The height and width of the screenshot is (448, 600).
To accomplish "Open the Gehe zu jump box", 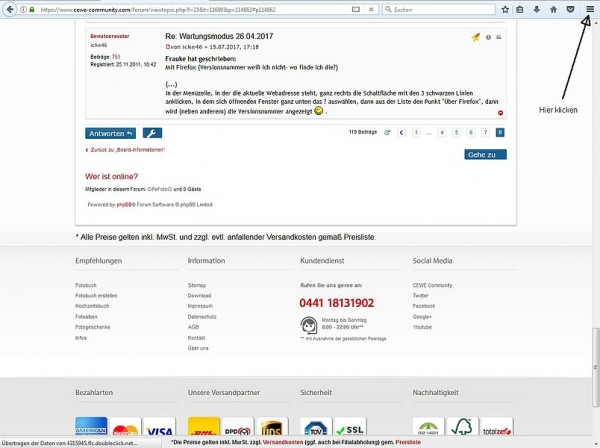I will click(x=485, y=155).
